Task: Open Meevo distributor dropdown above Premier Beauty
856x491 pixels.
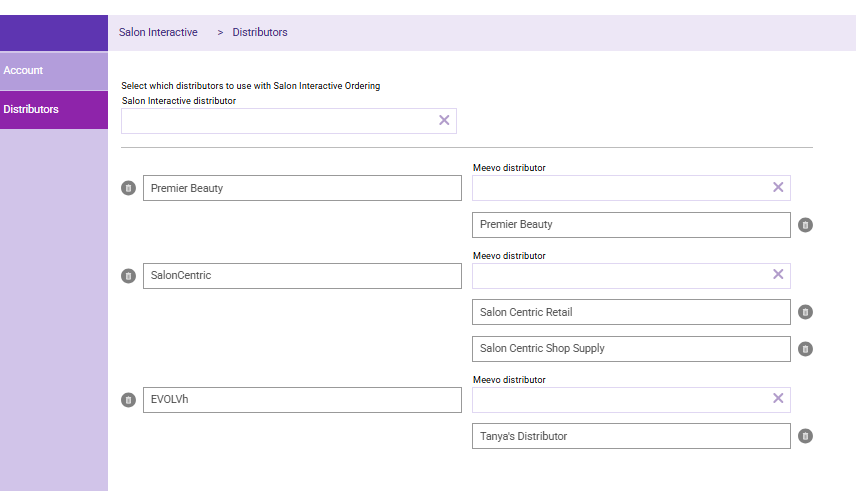Action: pos(620,188)
